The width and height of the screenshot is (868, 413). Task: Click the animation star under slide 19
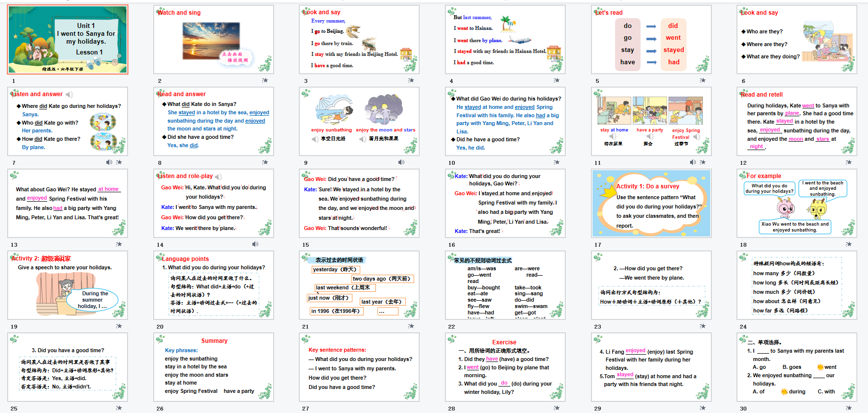(119, 326)
